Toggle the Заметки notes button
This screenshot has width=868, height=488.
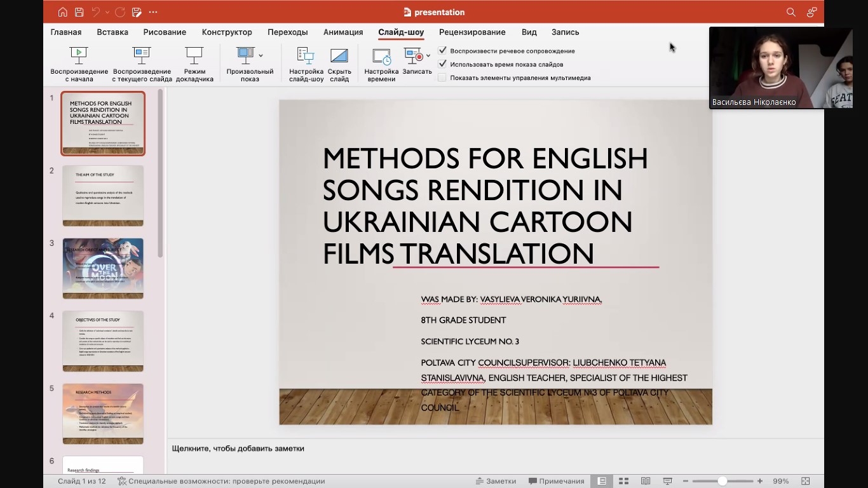click(x=496, y=481)
